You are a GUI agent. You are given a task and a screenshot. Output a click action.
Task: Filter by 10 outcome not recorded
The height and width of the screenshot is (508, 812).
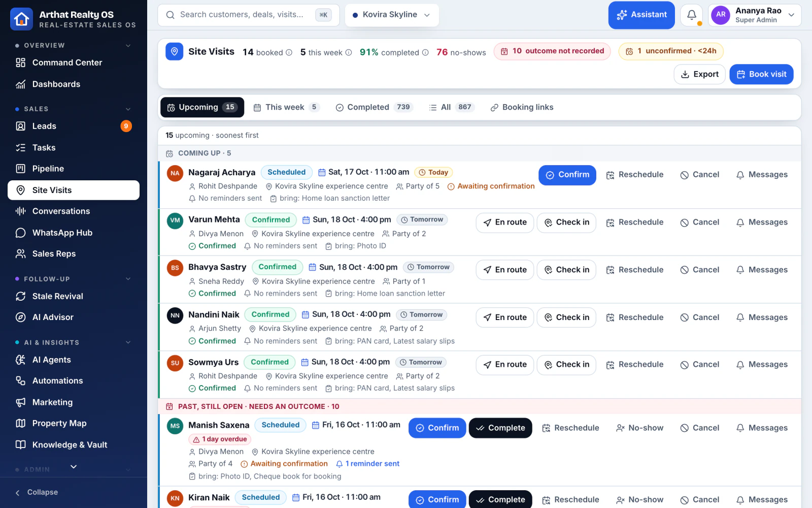tap(552, 51)
